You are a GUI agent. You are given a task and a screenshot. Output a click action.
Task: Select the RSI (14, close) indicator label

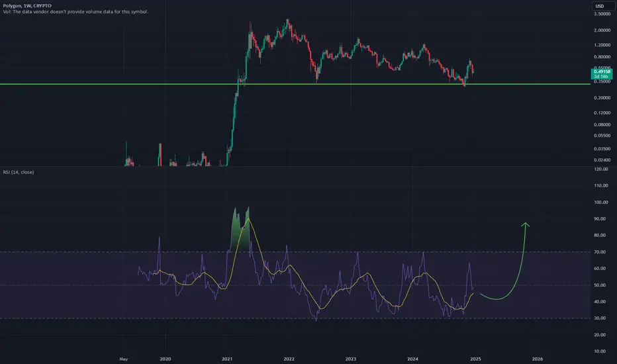19,172
